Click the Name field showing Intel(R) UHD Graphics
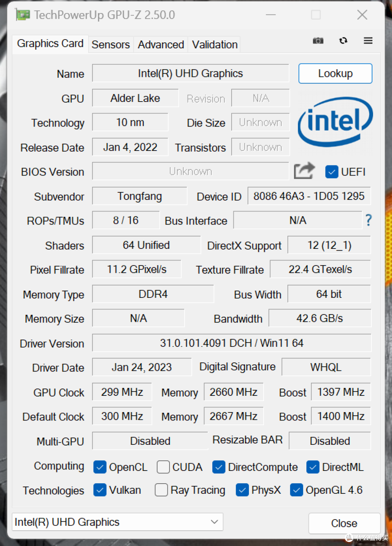This screenshot has height=546, width=392. (x=191, y=73)
